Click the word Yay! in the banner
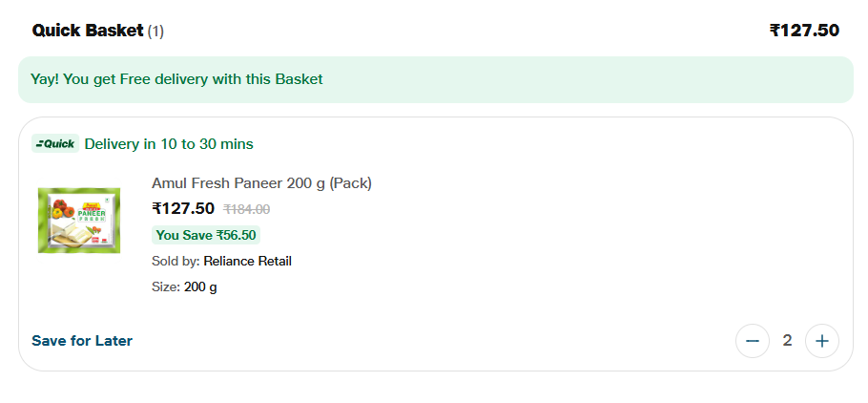The image size is (868, 403). tap(45, 79)
